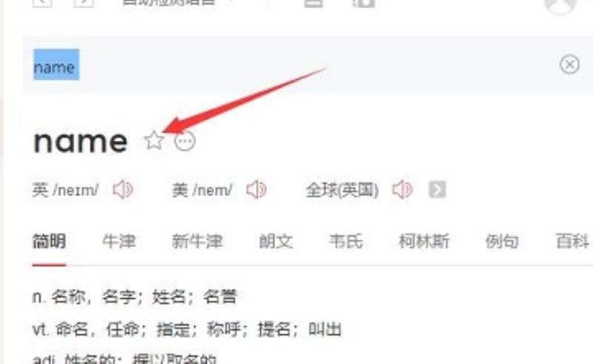Select the 简明 tab

click(49, 242)
